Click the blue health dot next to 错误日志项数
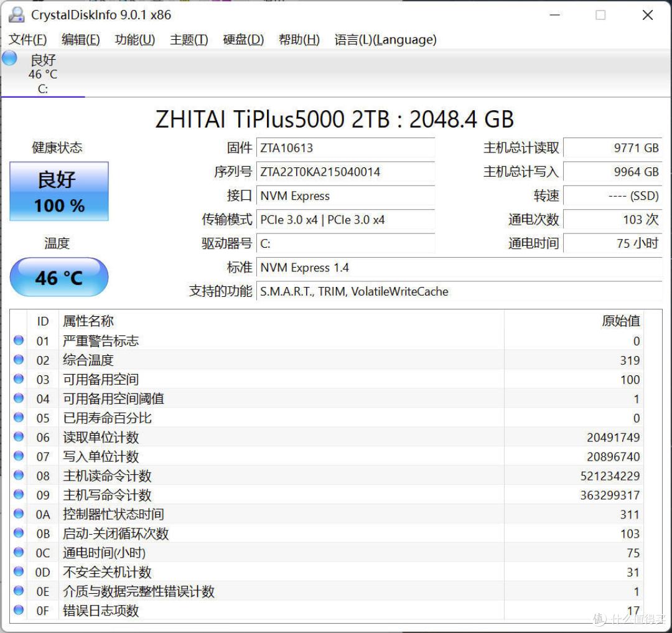Screen dimensions: 672x633 [19, 611]
